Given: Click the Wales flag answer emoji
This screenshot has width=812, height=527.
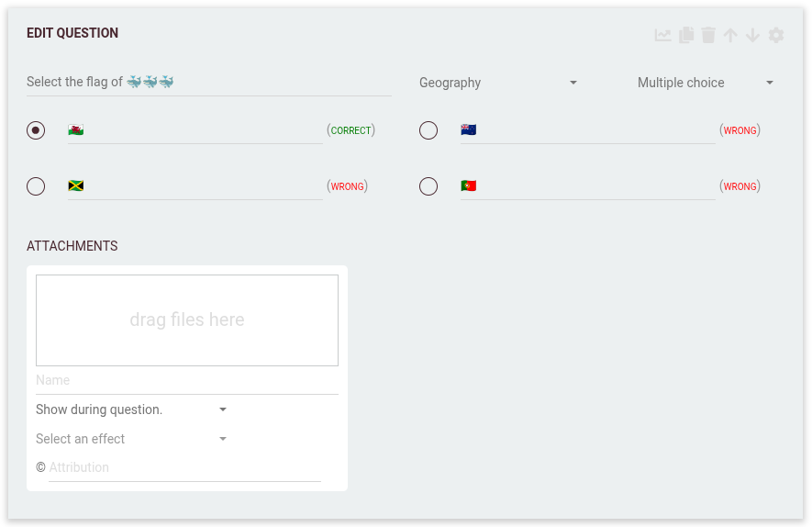Looking at the screenshot, I should coord(76,130).
